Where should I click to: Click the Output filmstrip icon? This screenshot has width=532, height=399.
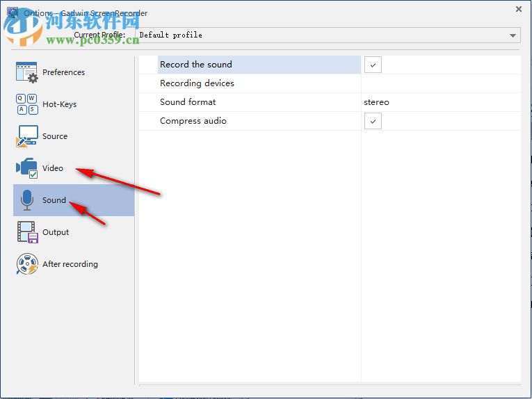[x=27, y=232]
